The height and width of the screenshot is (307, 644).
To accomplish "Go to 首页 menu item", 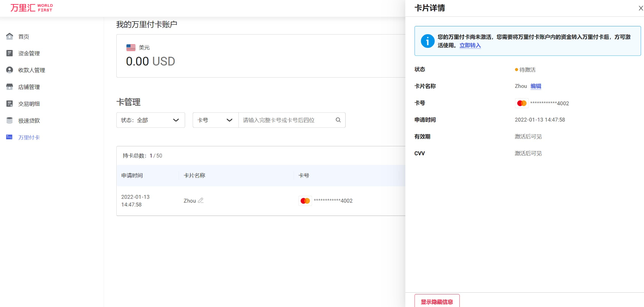I will [x=24, y=37].
